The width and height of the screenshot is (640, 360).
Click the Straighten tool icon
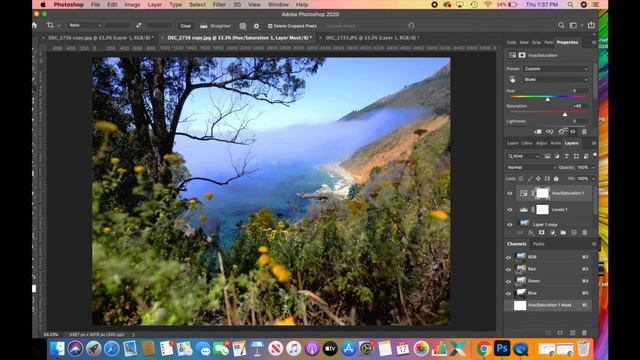pyautogui.click(x=203, y=26)
